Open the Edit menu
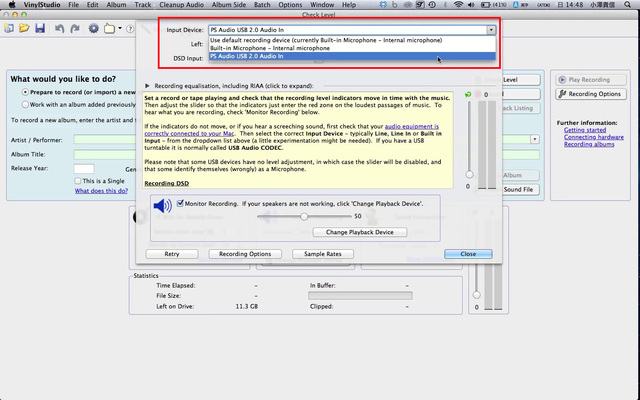This screenshot has width=640, height=400. click(93, 5)
